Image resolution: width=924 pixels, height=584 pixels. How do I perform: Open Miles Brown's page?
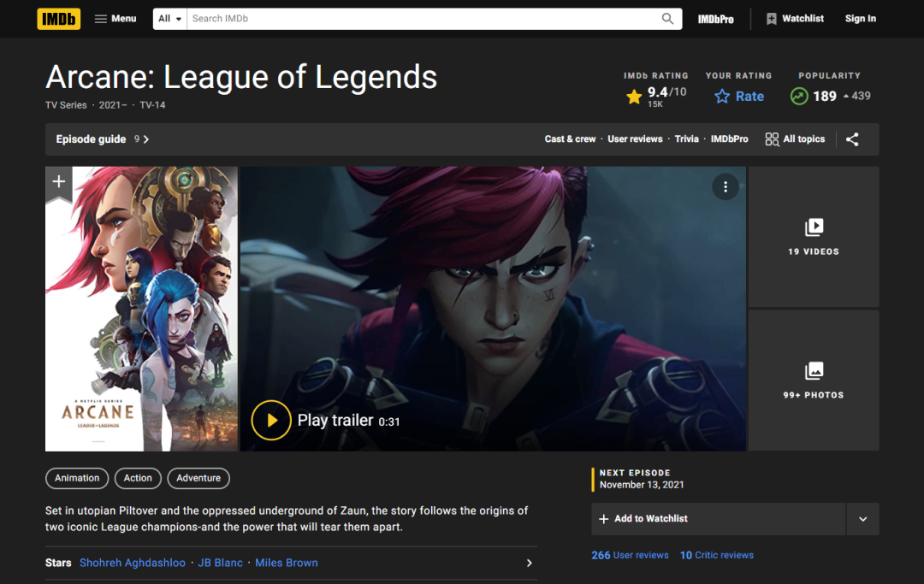[287, 563]
